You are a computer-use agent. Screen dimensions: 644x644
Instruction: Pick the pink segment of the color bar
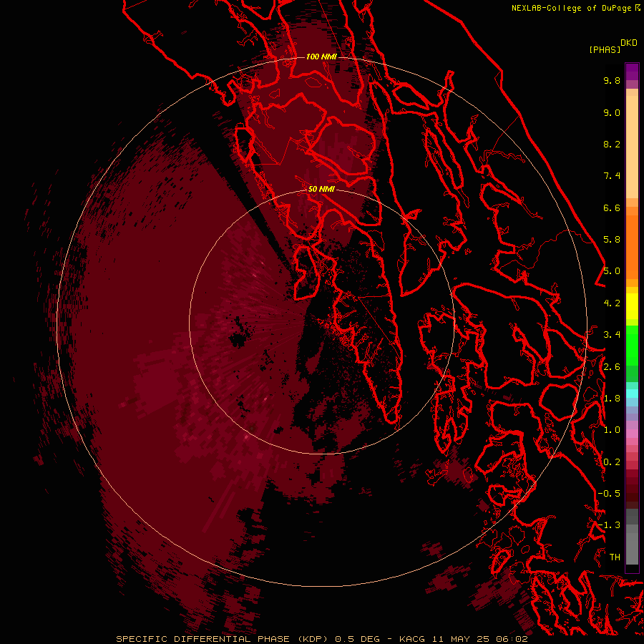pos(632,434)
